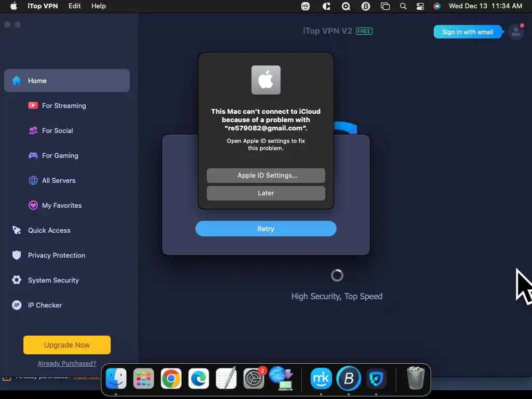This screenshot has width=532, height=399.
Task: Open the globe download app in Dock
Action: [x=281, y=378]
